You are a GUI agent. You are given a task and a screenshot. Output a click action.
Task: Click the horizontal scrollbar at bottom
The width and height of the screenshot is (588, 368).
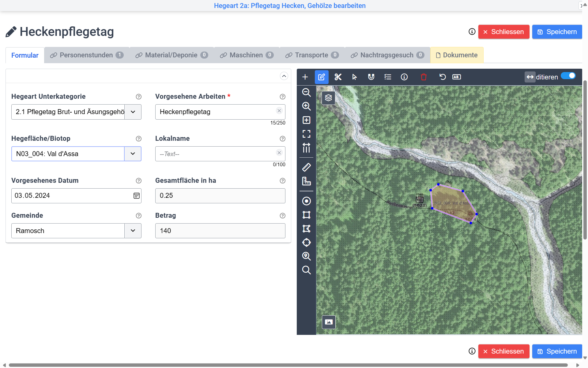(288, 365)
